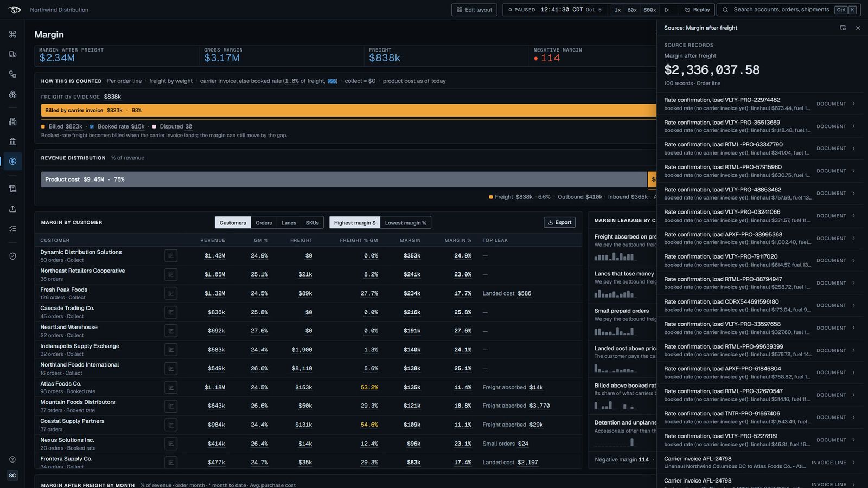The width and height of the screenshot is (868, 488).
Task: Focus the Search accounts, orders, shipments field
Action: [x=788, y=10]
